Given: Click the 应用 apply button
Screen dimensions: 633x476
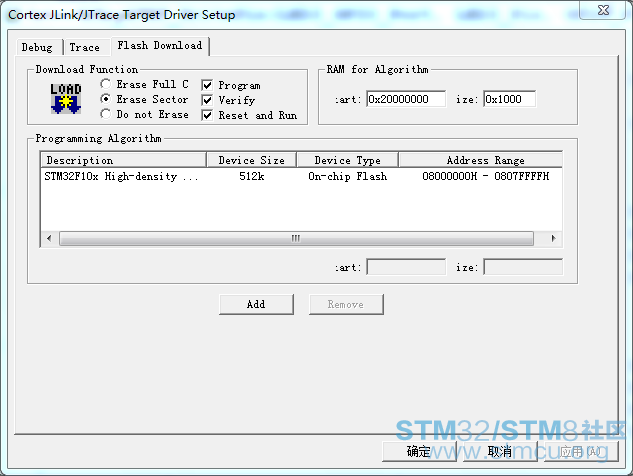Looking at the screenshot, I should 581,451.
